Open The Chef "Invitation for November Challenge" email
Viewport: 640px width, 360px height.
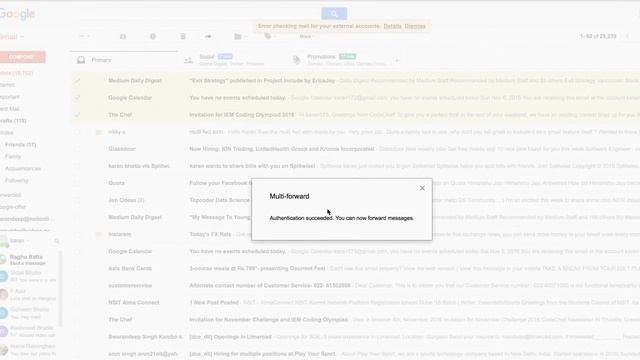[354, 320]
